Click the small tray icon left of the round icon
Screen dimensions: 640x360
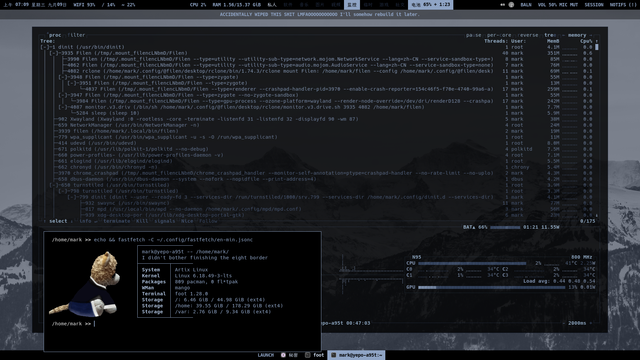502,5
